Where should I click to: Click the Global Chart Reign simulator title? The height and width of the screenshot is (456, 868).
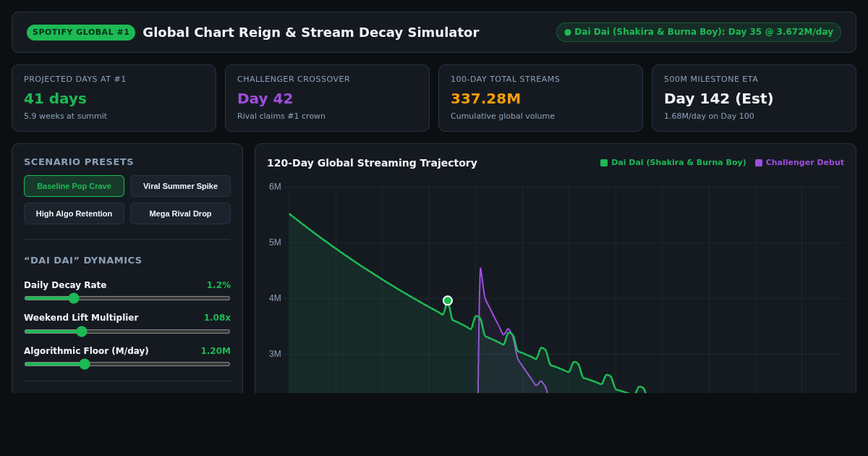310,33
